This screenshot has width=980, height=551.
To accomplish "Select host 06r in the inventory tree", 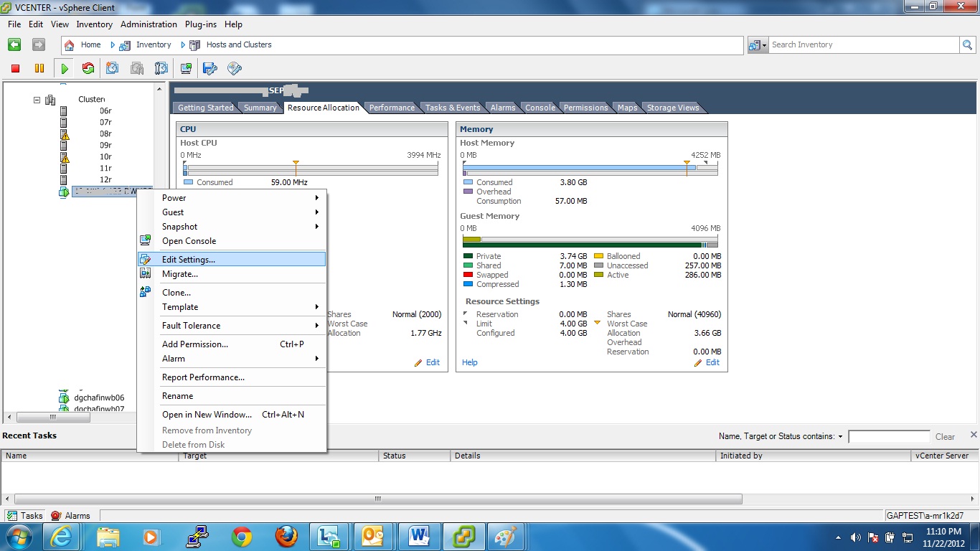I will [105, 110].
